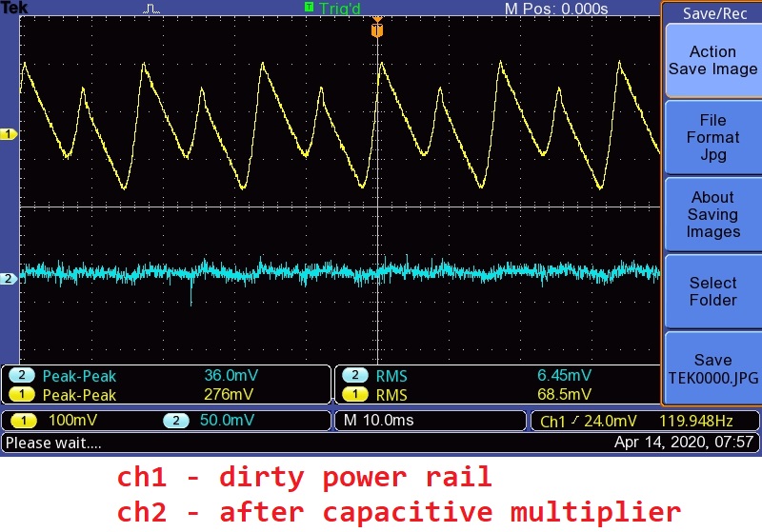The image size is (762, 532).
Task: Click the yellow channel 1 Peak-Peak label
Action: click(x=79, y=395)
